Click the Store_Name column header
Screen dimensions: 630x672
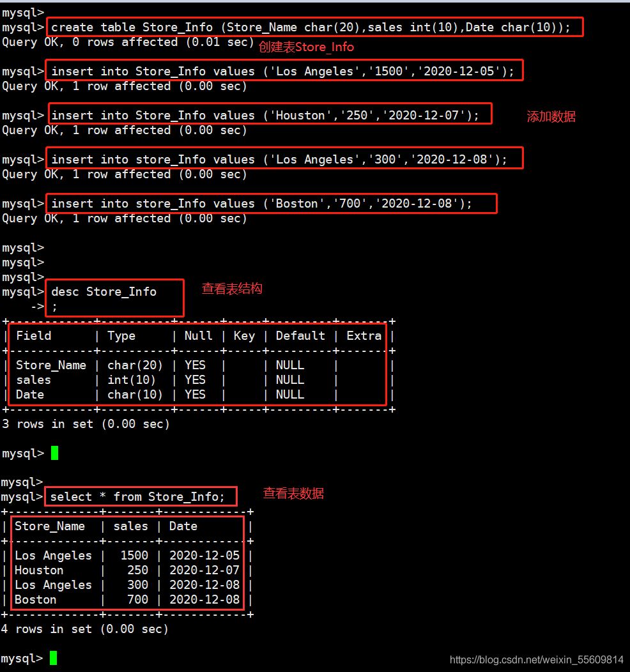click(x=50, y=526)
